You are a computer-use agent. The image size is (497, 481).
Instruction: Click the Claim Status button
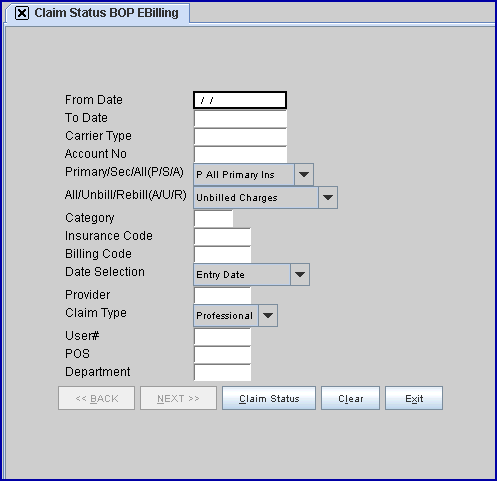(x=269, y=398)
